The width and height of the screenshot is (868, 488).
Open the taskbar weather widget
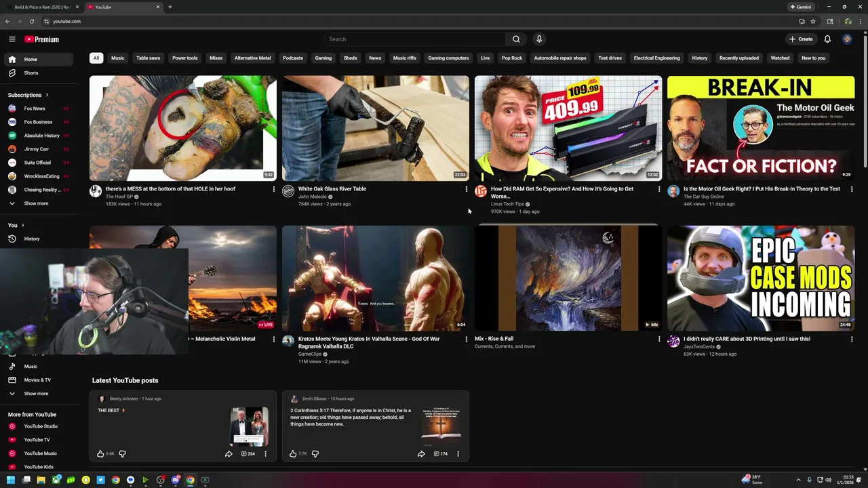[x=753, y=480]
